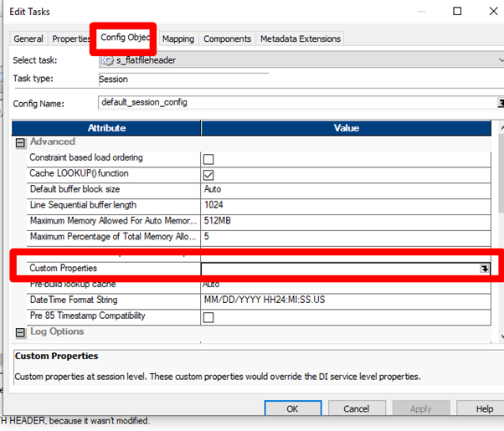Collapse the Advanced section minus icon
The width and height of the screenshot is (504, 431).
(x=20, y=142)
